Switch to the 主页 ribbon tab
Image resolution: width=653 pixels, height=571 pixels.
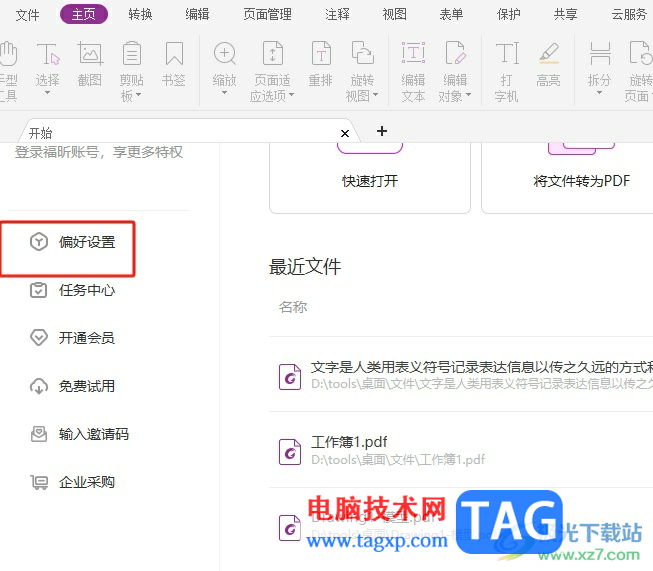[x=84, y=15]
